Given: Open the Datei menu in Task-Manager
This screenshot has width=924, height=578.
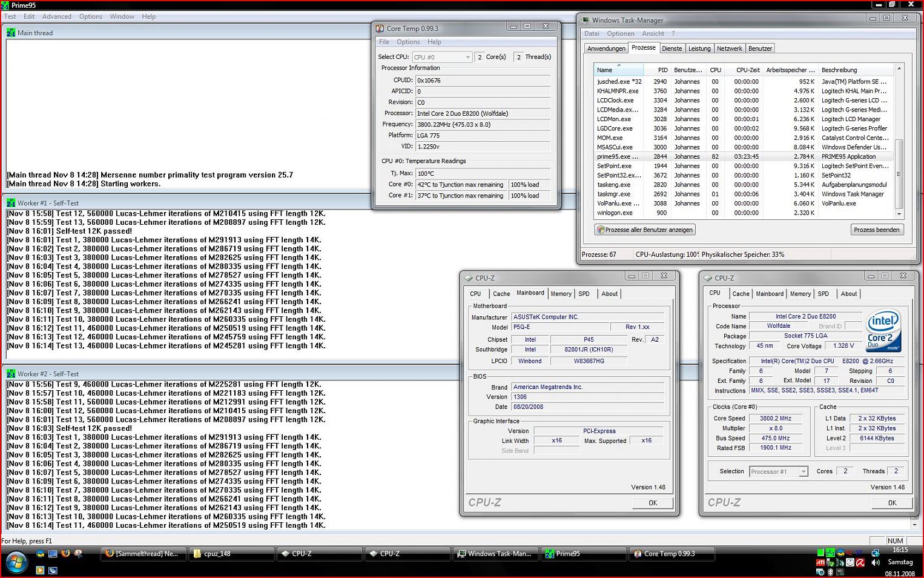Looking at the screenshot, I should (x=592, y=33).
